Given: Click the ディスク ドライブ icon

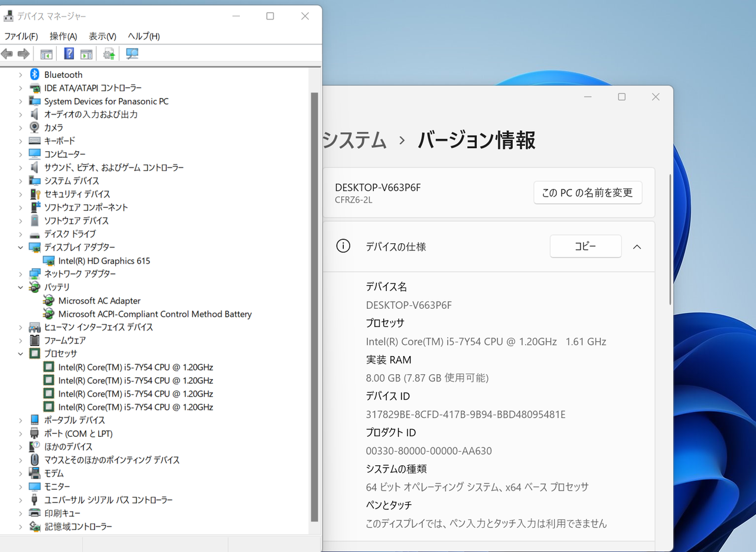Looking at the screenshot, I should [34, 234].
